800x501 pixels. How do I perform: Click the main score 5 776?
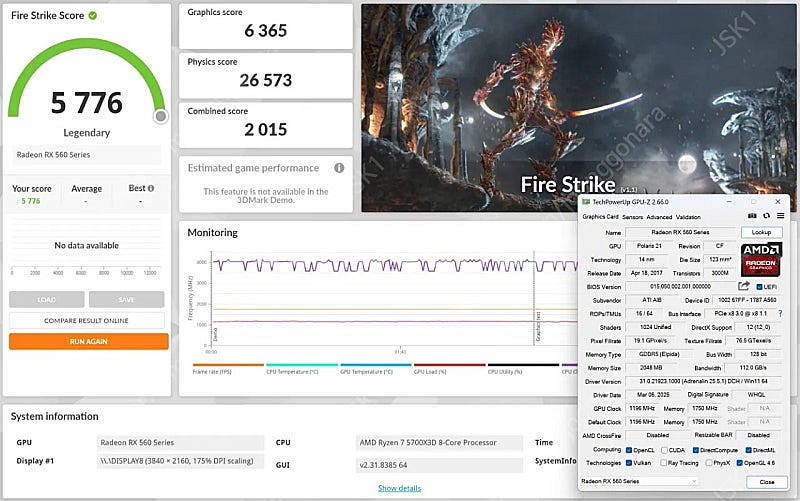coord(87,103)
